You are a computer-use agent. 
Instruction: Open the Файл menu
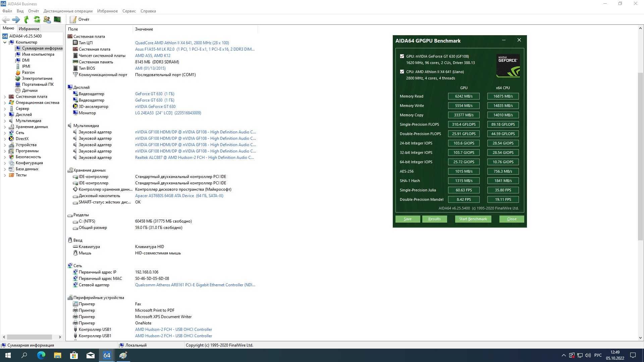(x=7, y=11)
